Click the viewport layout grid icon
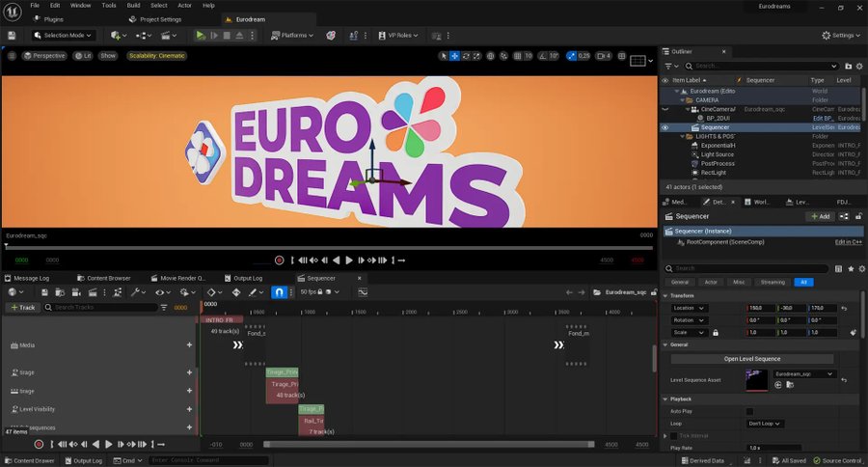 (637, 60)
